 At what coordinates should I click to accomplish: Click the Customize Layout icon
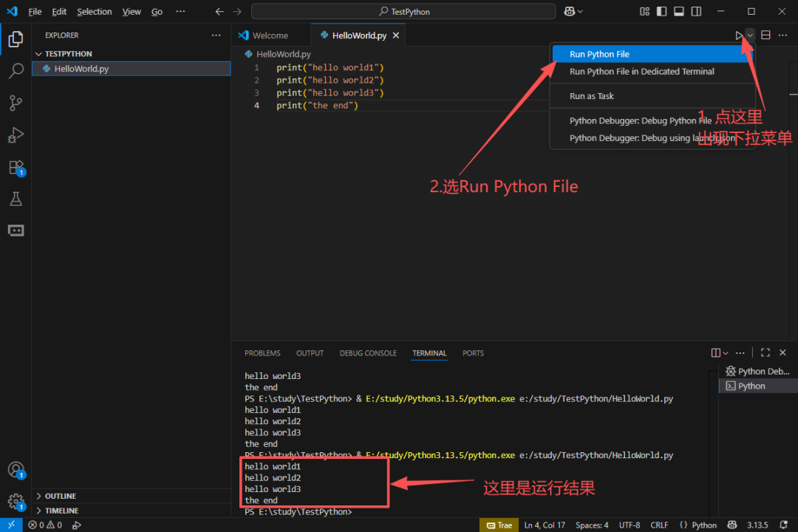pos(644,11)
